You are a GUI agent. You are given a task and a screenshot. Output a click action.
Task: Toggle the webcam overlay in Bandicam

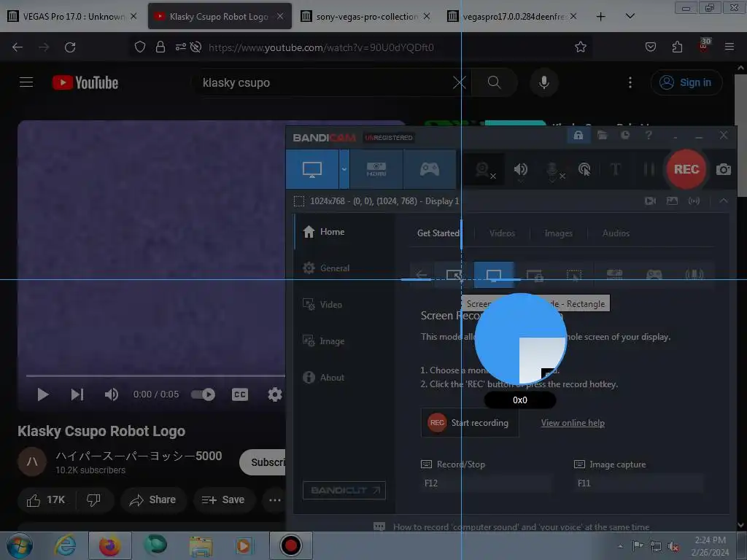pyautogui.click(x=484, y=169)
